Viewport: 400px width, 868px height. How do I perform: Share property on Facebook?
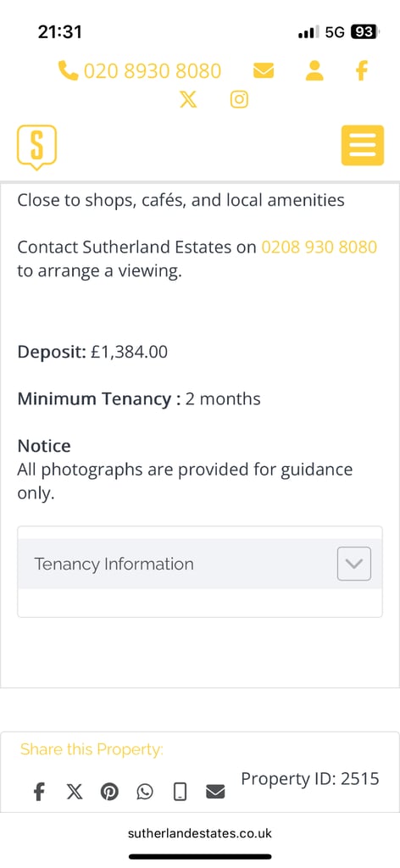click(38, 793)
